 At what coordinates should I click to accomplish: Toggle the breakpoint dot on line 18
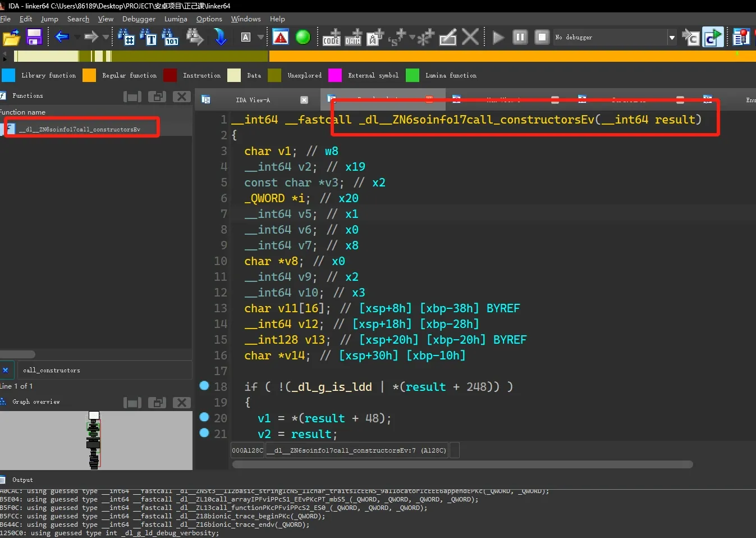(204, 386)
